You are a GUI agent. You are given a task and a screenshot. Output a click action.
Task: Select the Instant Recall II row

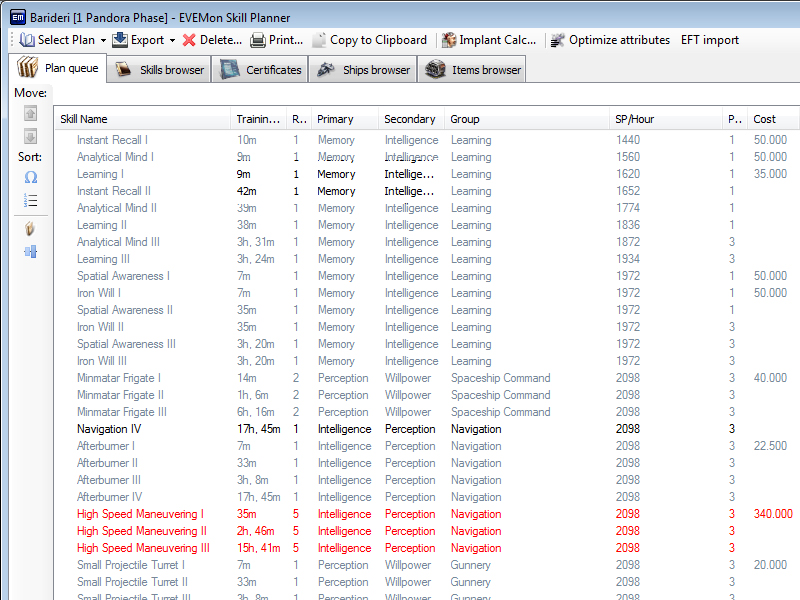[427, 191]
